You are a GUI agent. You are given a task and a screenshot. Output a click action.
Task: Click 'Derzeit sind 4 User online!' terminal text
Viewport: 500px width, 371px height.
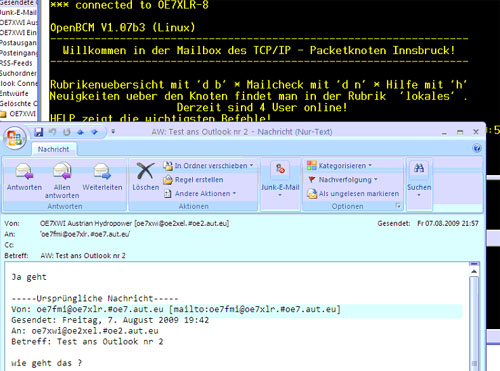pos(262,107)
